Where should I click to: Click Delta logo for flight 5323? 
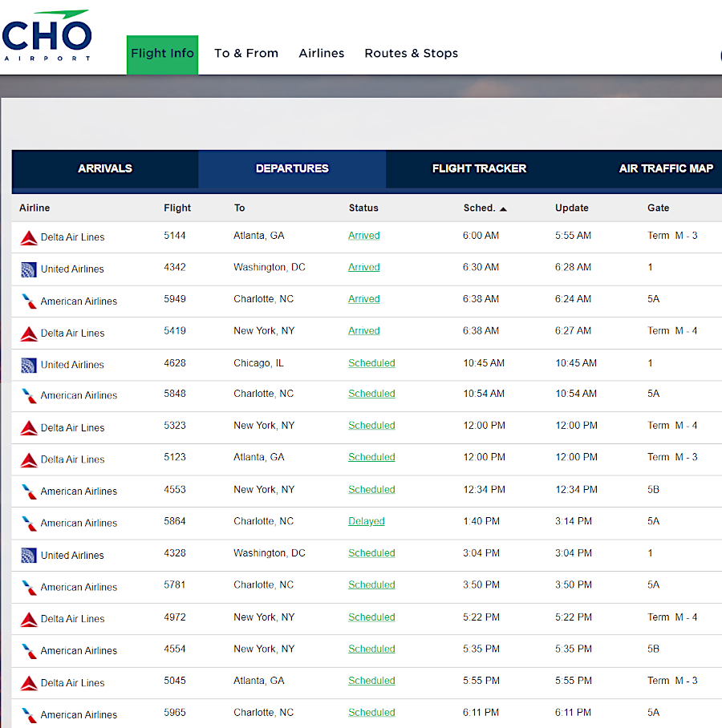pyautogui.click(x=29, y=427)
